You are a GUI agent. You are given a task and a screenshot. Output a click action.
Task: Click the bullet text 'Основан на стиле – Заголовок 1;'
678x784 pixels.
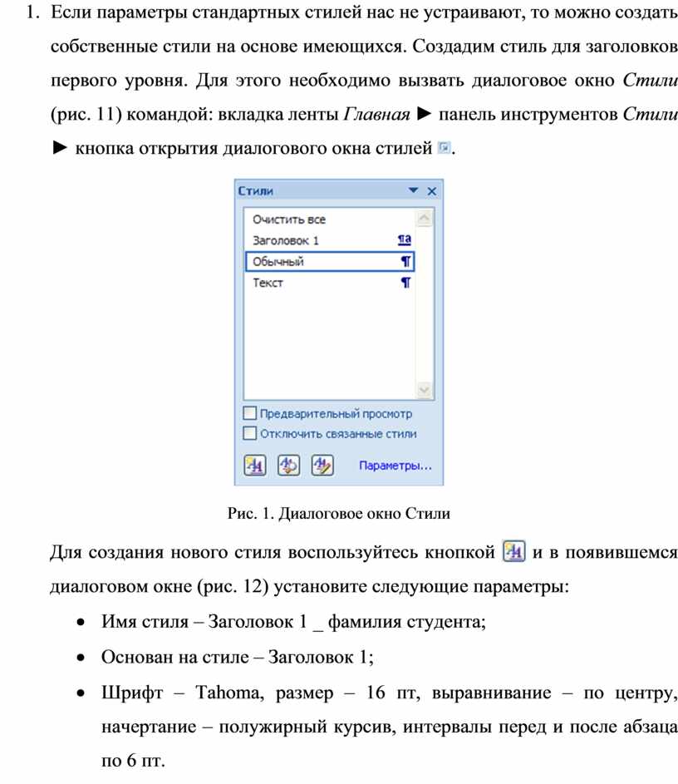pos(238,657)
